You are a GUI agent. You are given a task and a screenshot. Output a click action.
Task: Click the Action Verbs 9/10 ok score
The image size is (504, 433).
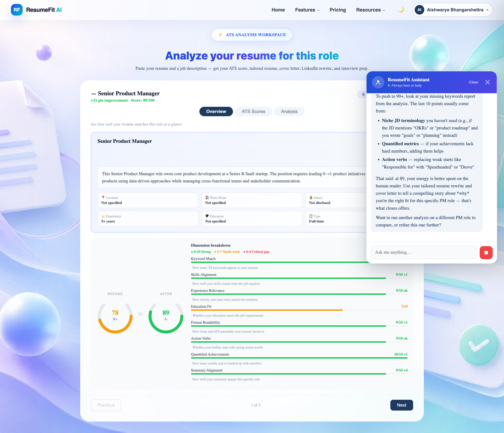(x=402, y=338)
